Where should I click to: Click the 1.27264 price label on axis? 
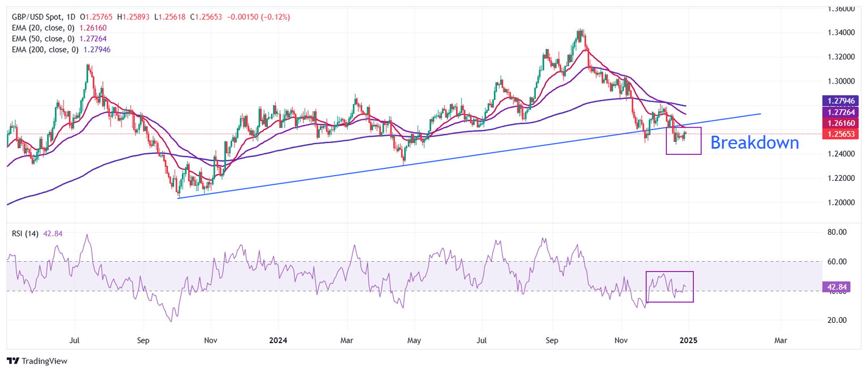tap(839, 111)
